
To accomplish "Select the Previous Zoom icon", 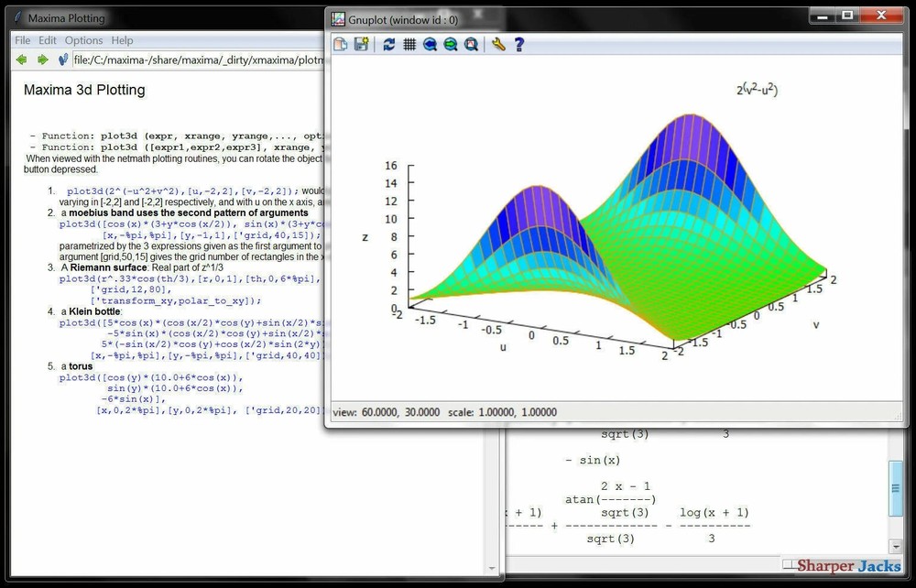I will tap(430, 44).
